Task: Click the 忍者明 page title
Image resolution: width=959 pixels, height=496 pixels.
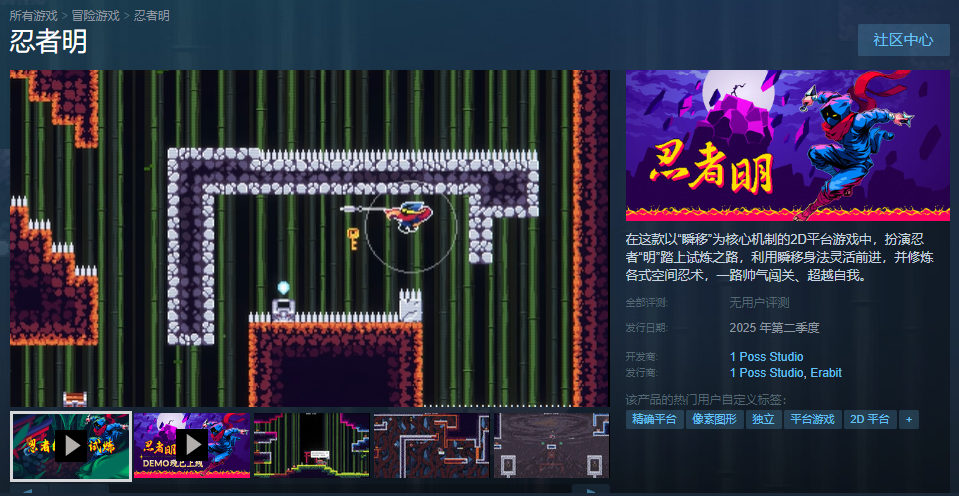Action: click(48, 42)
